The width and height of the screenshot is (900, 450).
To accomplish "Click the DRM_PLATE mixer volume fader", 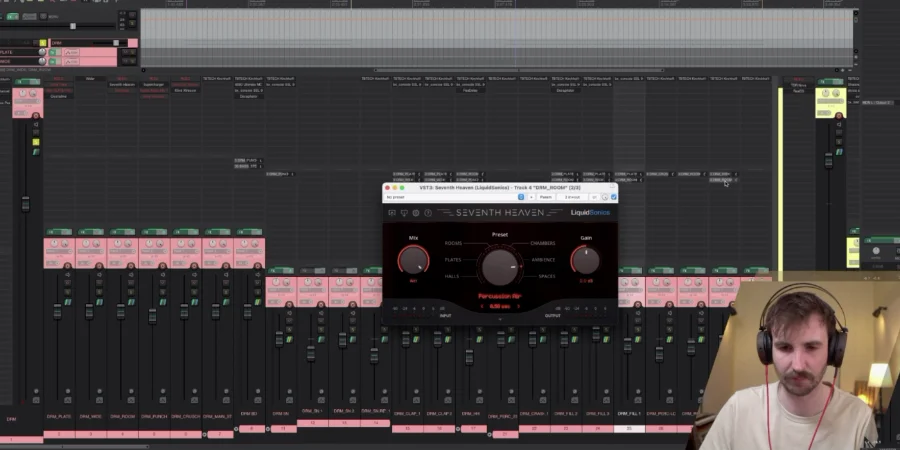I will point(57,312).
